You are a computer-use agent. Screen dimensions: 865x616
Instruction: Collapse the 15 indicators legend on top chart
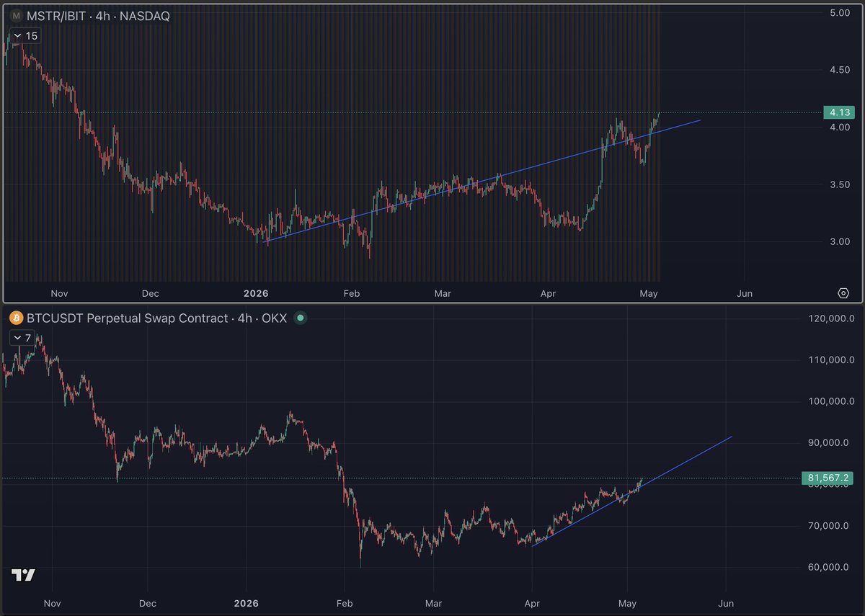pos(25,36)
